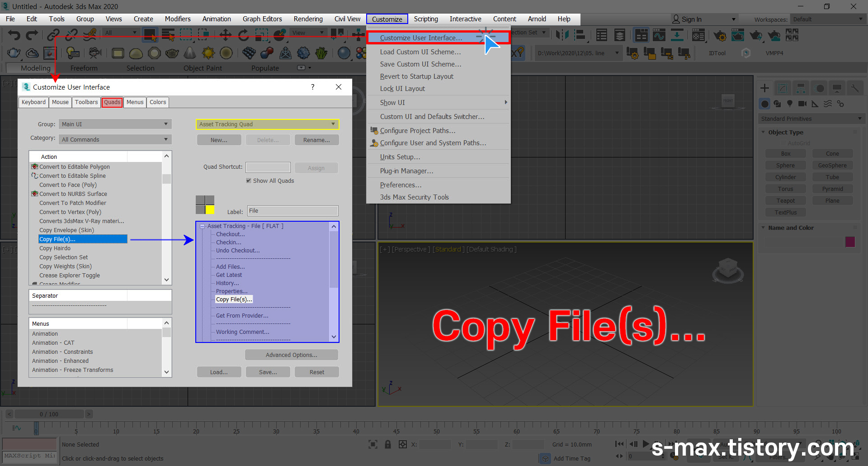Open the selection filter All dropdown
The width and height of the screenshot is (868, 466).
[x=120, y=33]
